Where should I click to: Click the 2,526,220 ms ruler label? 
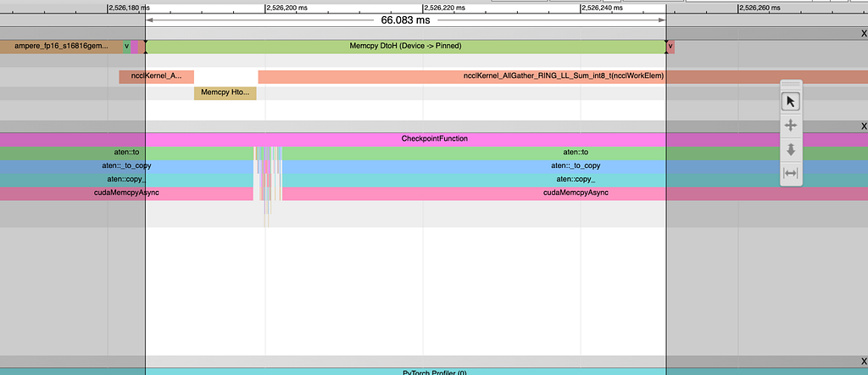pyautogui.click(x=444, y=8)
